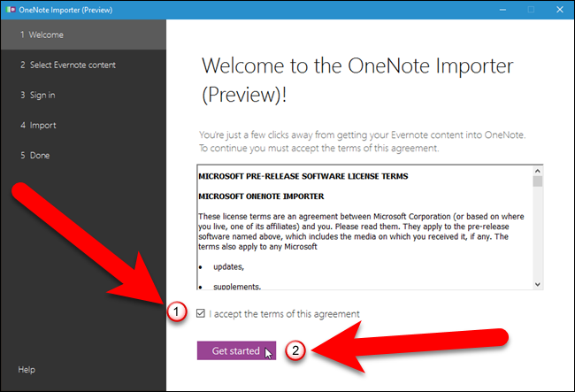Click the disabled maximize window icon
The height and width of the screenshot is (392, 575).
tap(531, 10)
